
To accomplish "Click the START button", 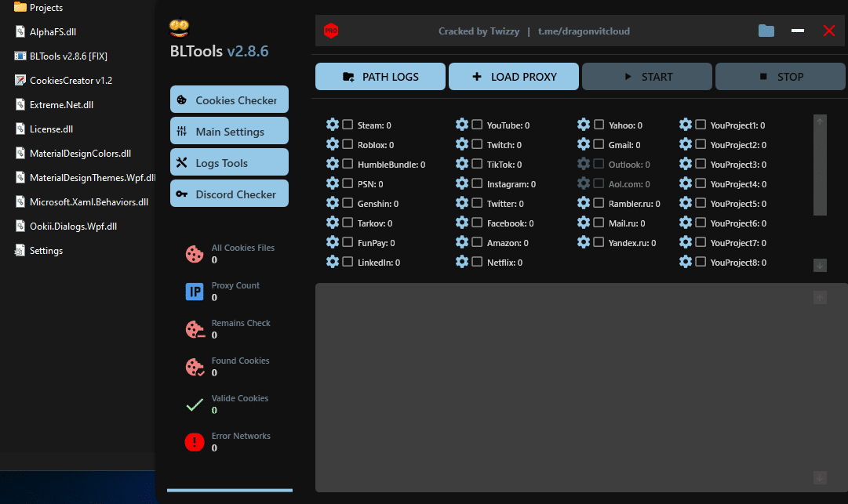I will 647,76.
